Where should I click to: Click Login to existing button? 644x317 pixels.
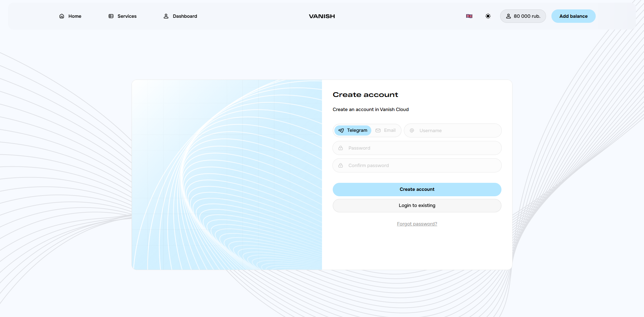click(417, 206)
